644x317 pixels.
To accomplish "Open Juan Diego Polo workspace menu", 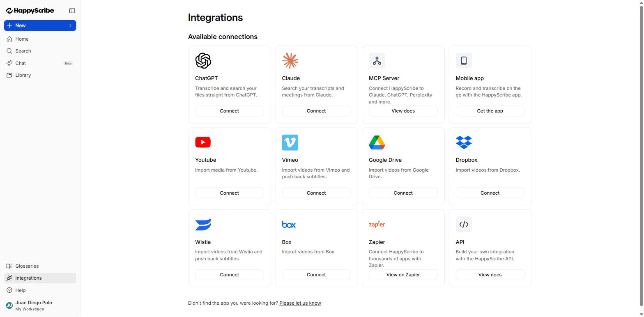I will [40, 306].
